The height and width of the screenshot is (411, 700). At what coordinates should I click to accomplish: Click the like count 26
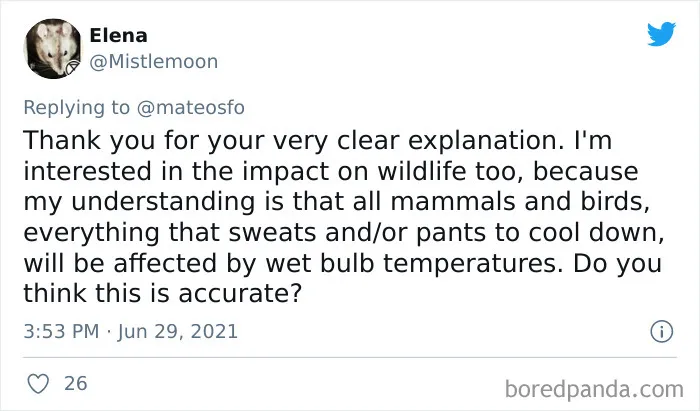tap(75, 384)
